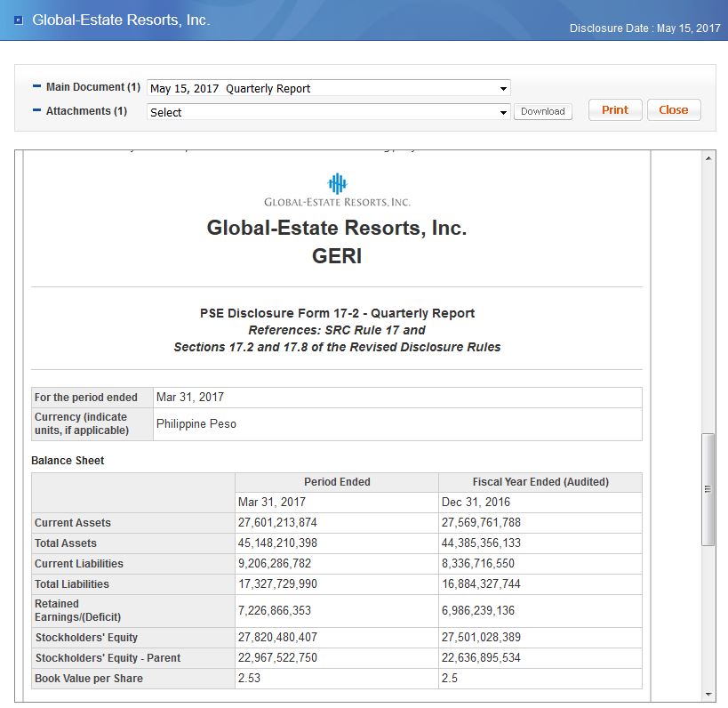Click the 'Mar 31, 2017' period ended value
The image size is (728, 708).
point(190,398)
